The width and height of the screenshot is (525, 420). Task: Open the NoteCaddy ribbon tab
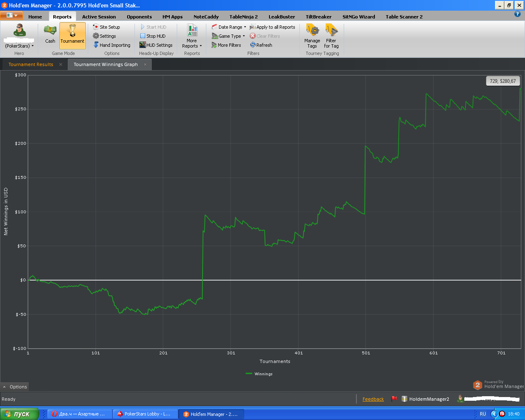tap(206, 17)
